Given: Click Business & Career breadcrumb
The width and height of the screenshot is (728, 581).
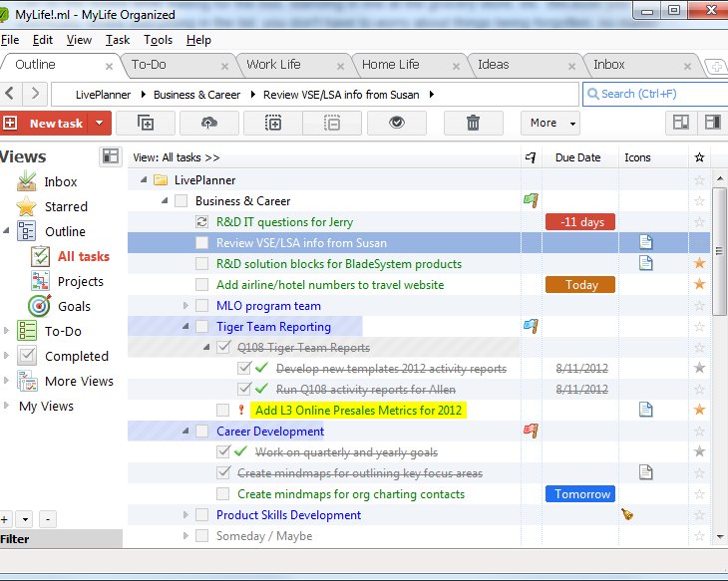Looking at the screenshot, I should [x=196, y=95].
